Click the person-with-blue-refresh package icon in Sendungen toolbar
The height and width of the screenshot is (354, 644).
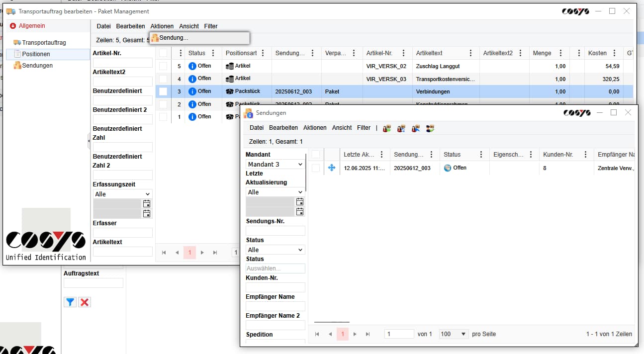[x=401, y=128]
